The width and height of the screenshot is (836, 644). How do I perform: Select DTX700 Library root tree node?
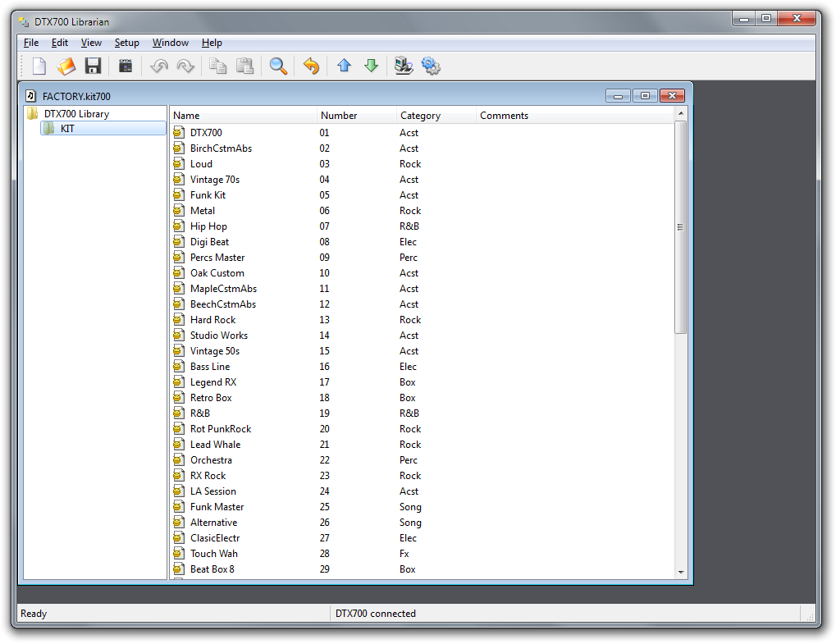pyautogui.click(x=76, y=114)
